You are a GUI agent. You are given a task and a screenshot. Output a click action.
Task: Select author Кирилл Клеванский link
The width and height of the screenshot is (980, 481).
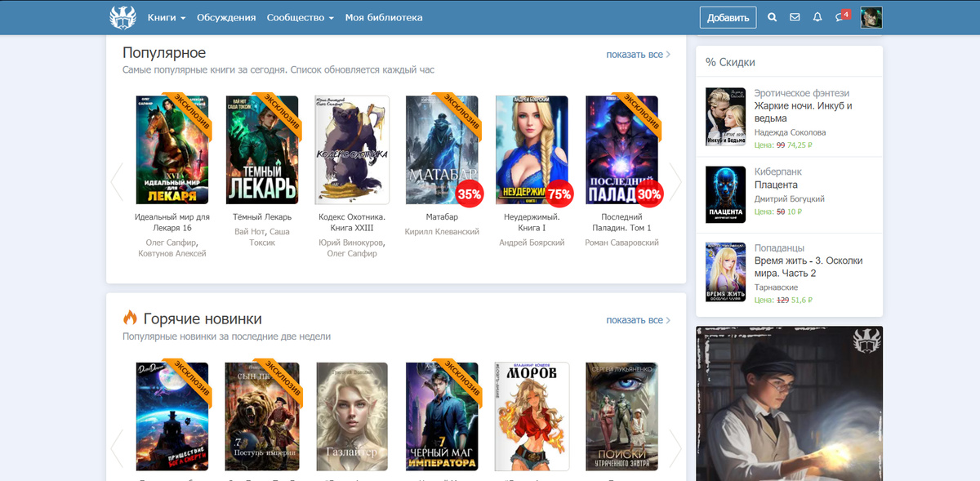pyautogui.click(x=442, y=232)
